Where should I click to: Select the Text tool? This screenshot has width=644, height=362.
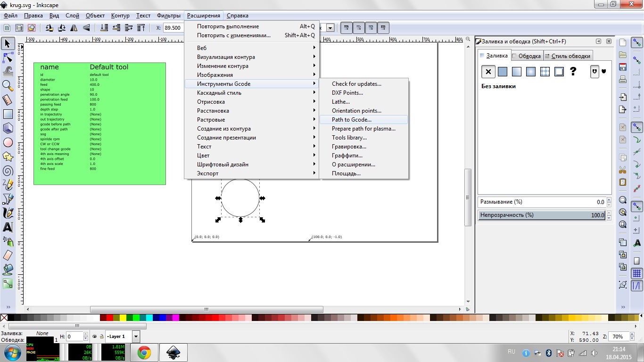coord(8,227)
